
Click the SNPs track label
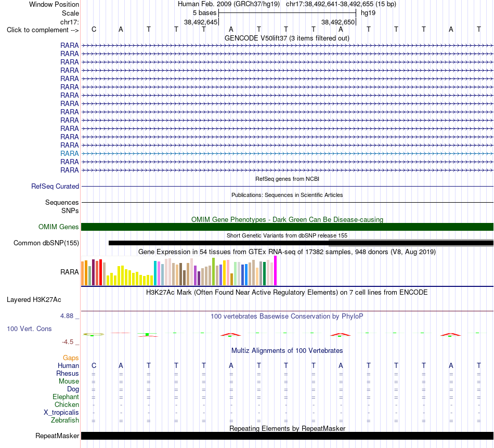70,211
